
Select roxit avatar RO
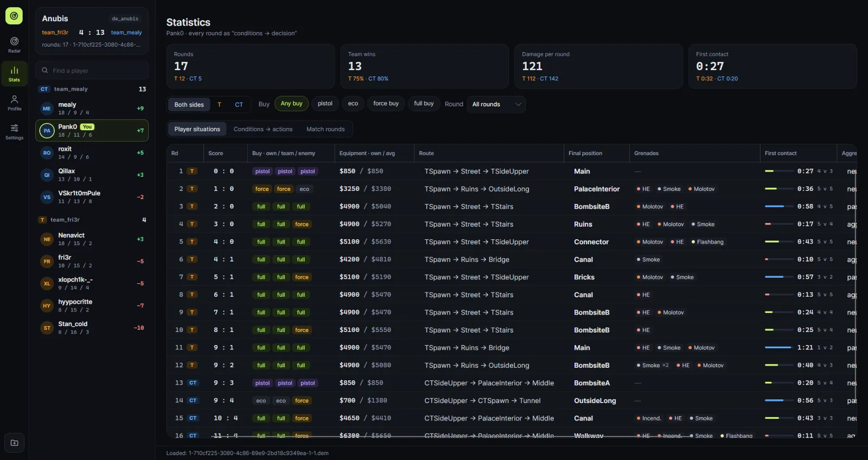click(47, 153)
